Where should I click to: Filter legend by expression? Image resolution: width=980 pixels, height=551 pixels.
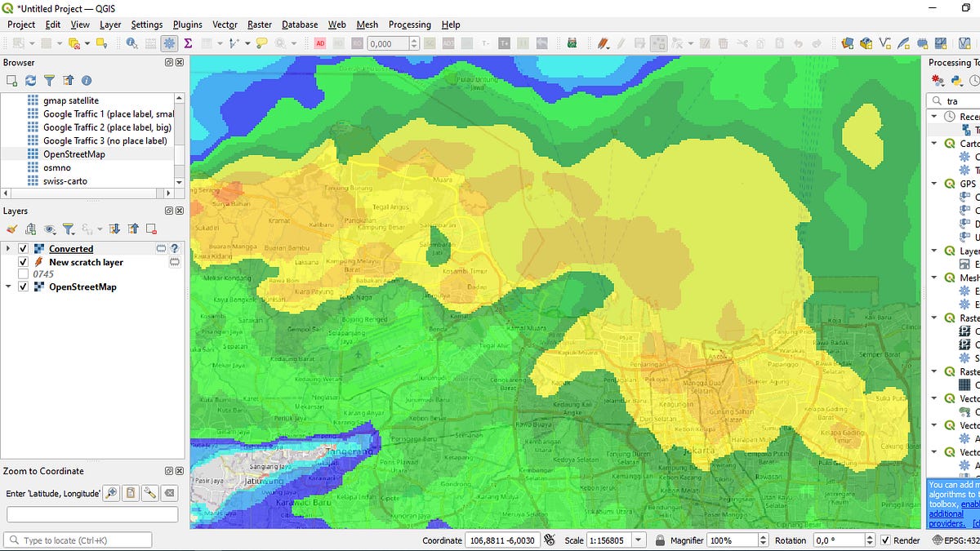point(87,229)
